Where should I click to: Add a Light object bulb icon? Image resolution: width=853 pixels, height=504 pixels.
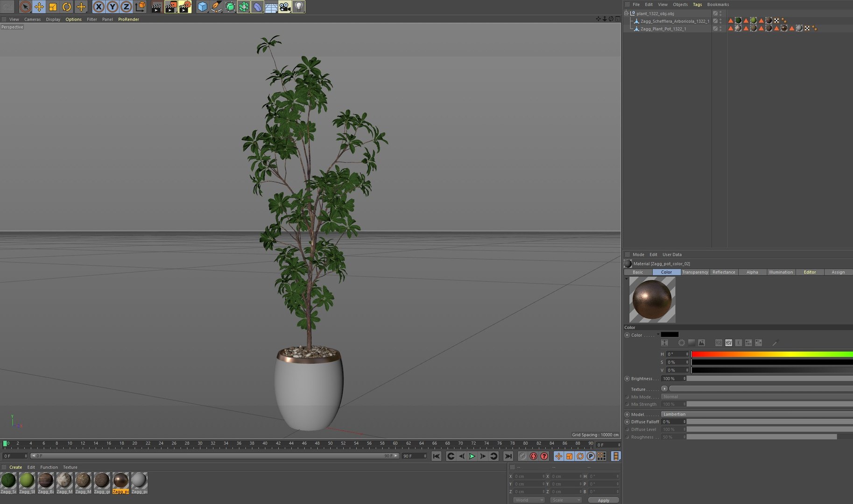click(x=299, y=7)
